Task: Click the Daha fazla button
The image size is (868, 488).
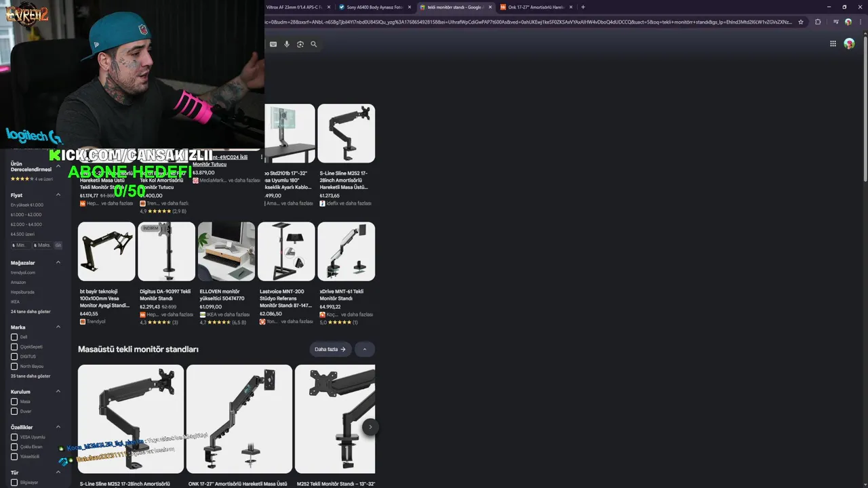Action: pyautogui.click(x=330, y=349)
